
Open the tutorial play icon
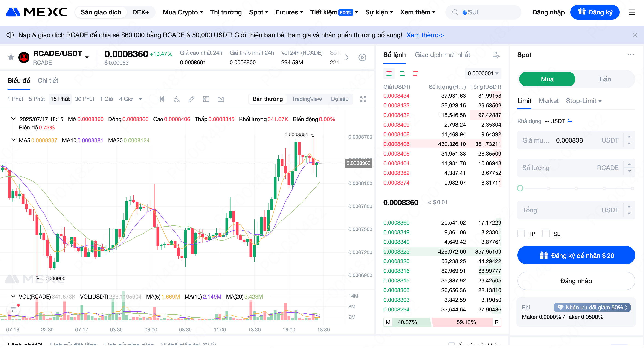click(362, 58)
